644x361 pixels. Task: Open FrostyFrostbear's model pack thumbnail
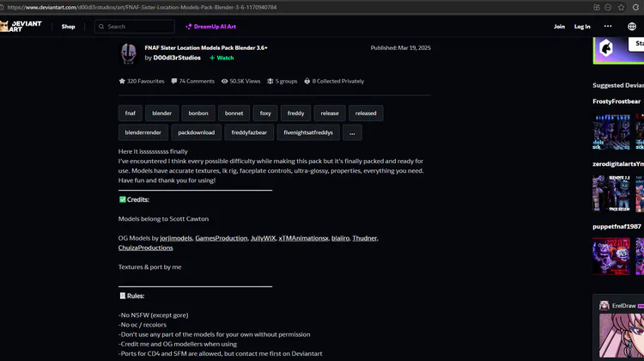tap(611, 132)
